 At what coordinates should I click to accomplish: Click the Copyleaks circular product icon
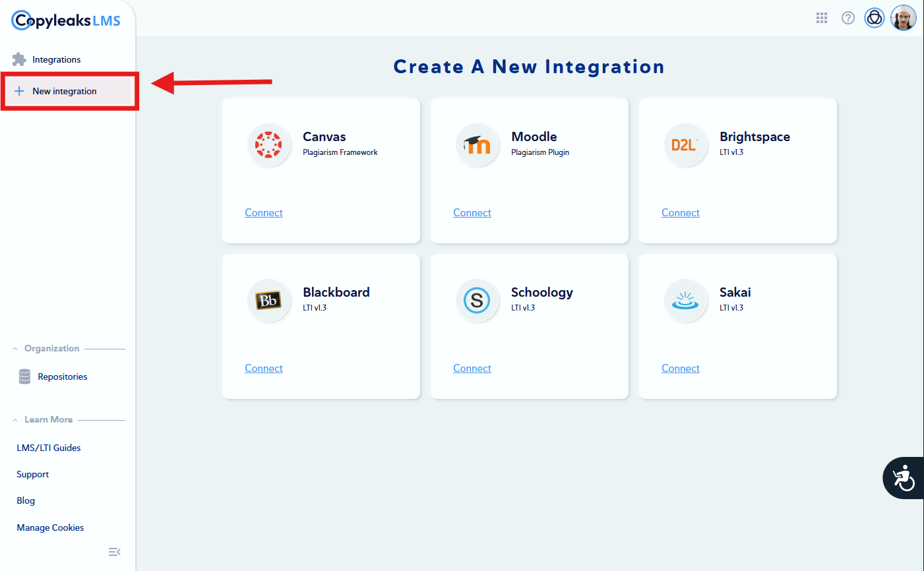(x=875, y=18)
